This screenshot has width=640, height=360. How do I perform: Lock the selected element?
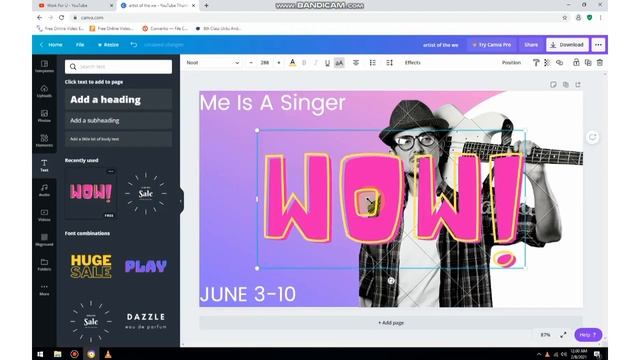coord(576,62)
